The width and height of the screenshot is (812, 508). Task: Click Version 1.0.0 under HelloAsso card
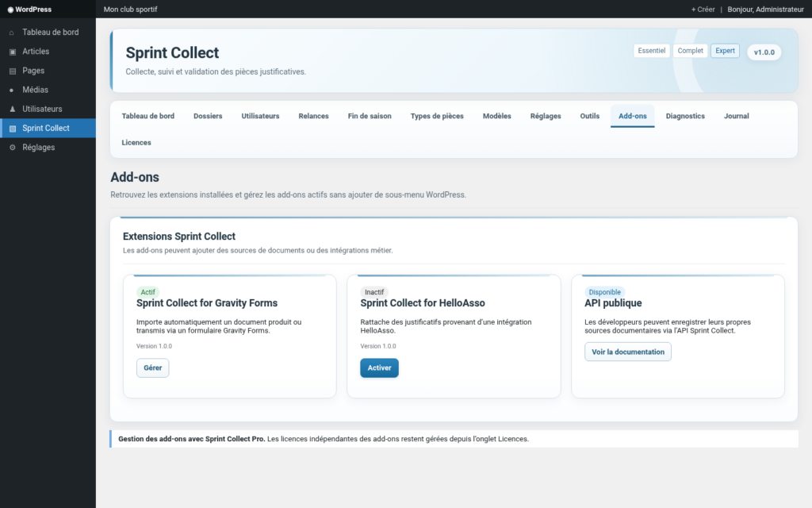378,346
